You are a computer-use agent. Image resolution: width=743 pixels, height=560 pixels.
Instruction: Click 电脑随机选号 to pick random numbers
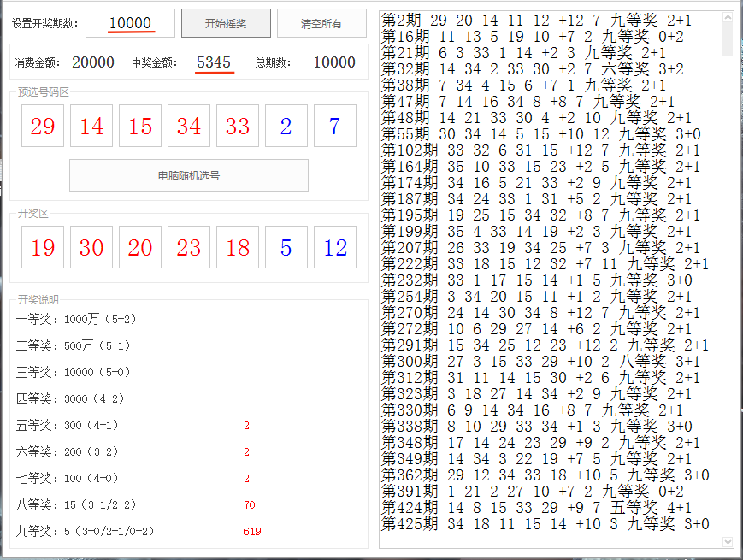click(x=188, y=175)
